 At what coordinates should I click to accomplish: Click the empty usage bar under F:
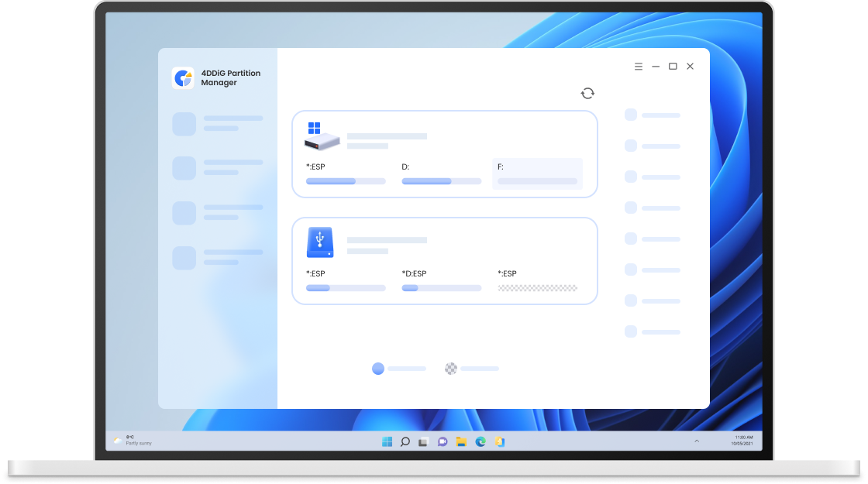[x=537, y=181]
